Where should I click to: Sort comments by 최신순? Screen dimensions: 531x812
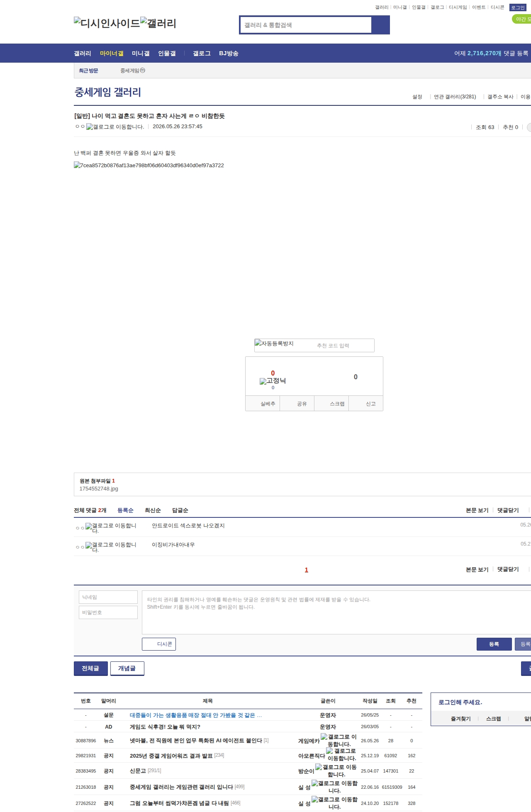click(x=153, y=510)
